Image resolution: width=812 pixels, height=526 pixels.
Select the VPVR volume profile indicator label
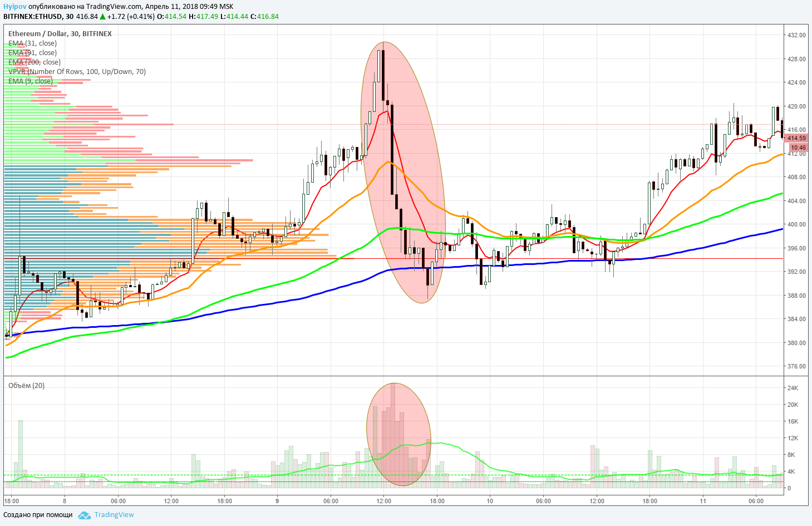(x=77, y=72)
